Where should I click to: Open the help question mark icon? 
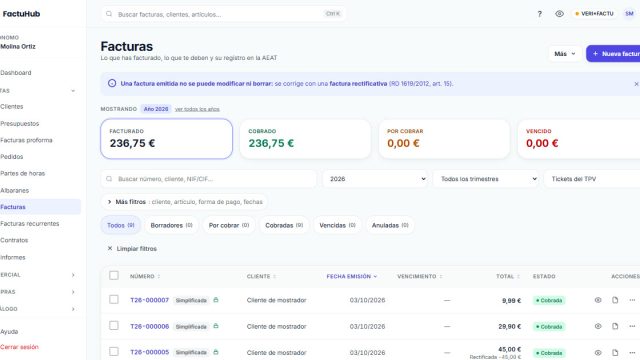[x=540, y=14]
